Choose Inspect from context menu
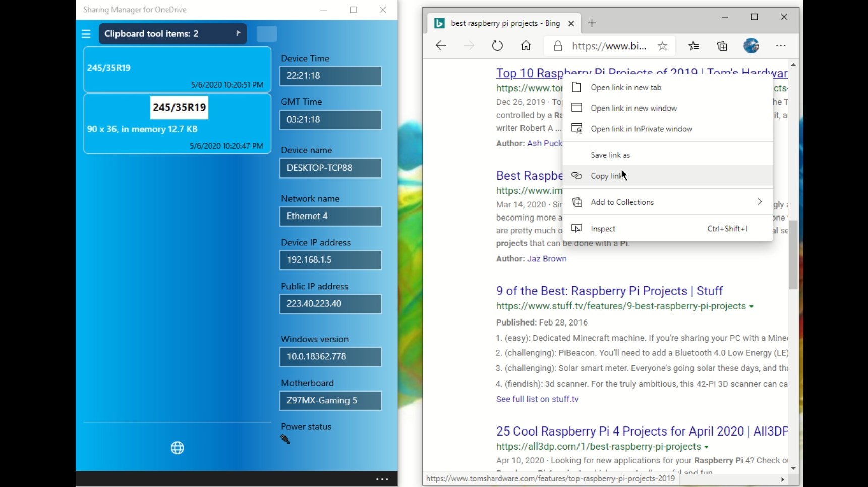Screen dimensions: 868x487 [x=667, y=229]
